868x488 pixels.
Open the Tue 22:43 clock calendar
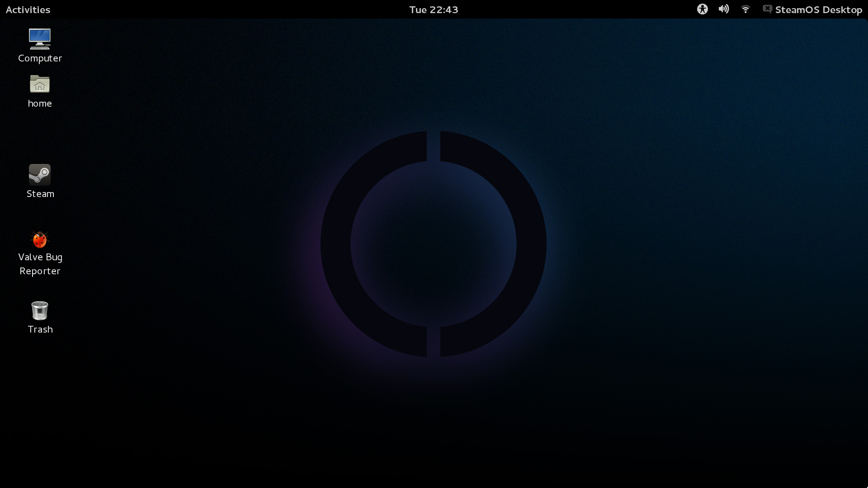pos(434,9)
